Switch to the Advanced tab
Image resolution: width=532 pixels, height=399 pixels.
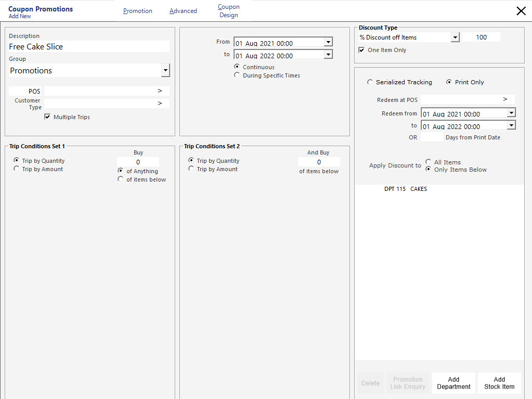click(x=183, y=11)
